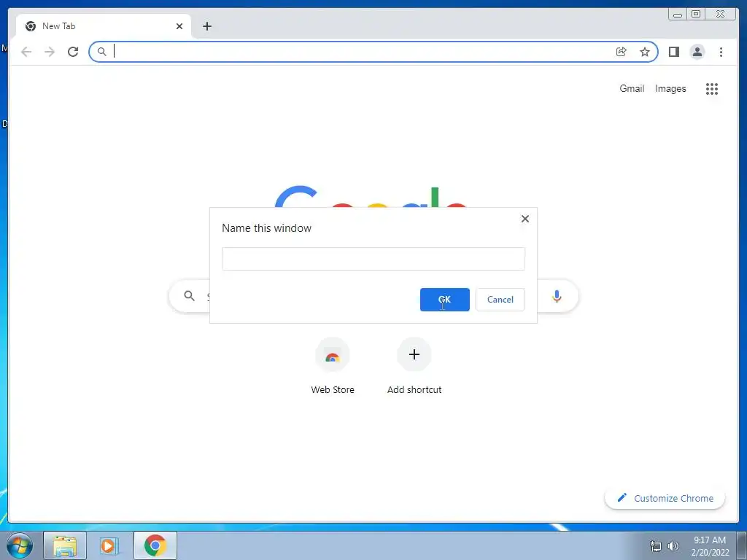Click the Chrome taskbar icon

pyautogui.click(x=155, y=545)
